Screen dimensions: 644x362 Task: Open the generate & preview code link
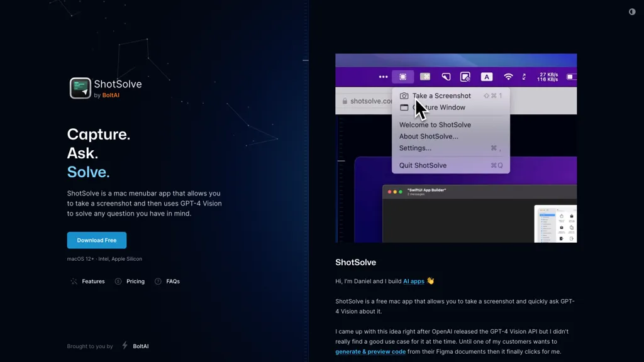point(370,352)
